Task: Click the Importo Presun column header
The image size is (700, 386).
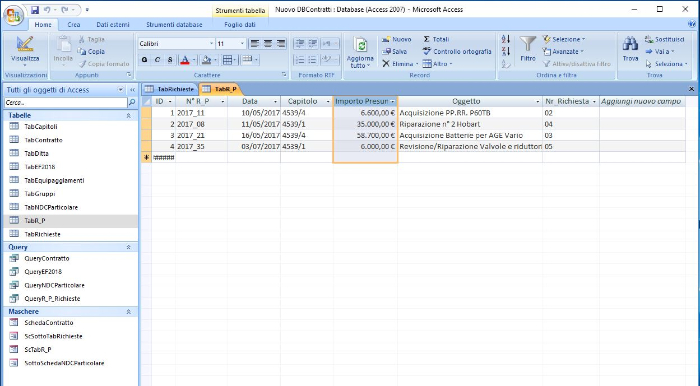Action: pos(365,102)
